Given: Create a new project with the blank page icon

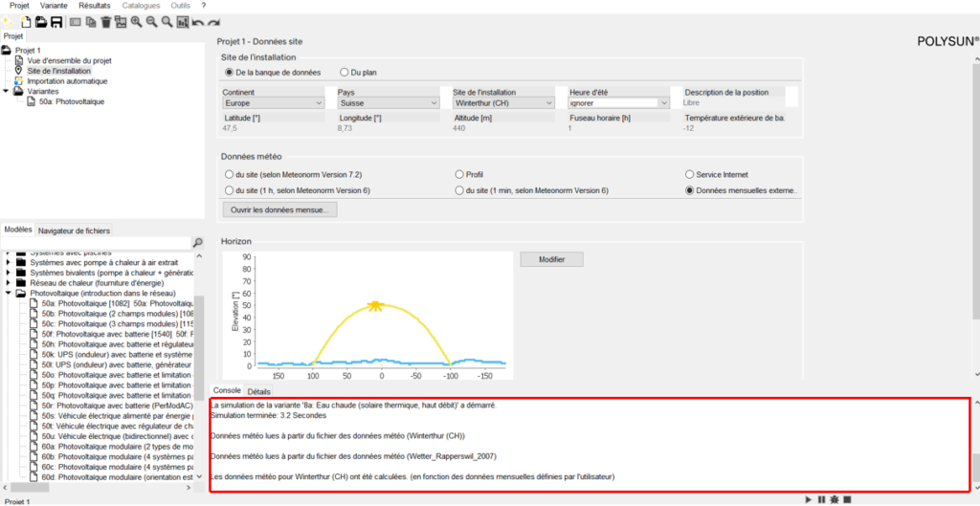Looking at the screenshot, I should [26, 21].
